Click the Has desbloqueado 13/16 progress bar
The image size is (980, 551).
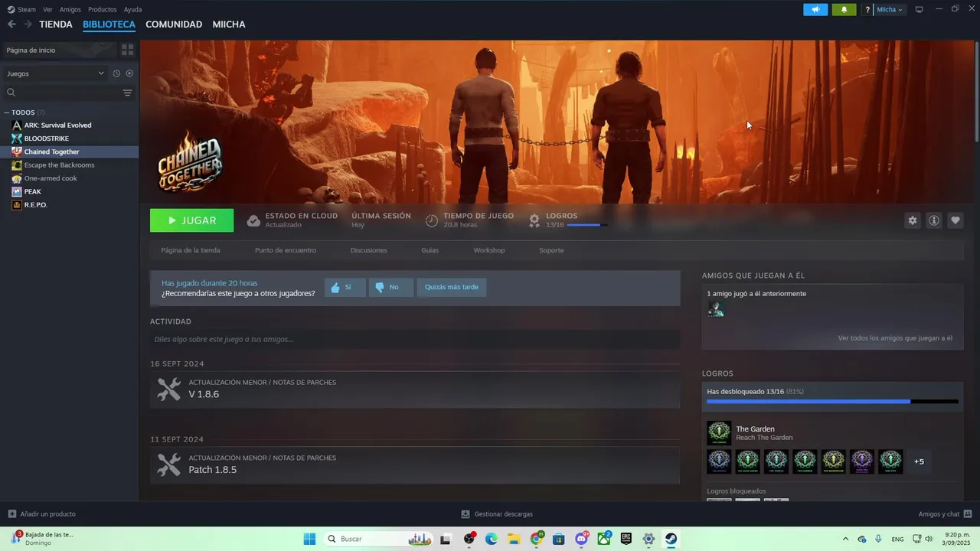coord(832,401)
